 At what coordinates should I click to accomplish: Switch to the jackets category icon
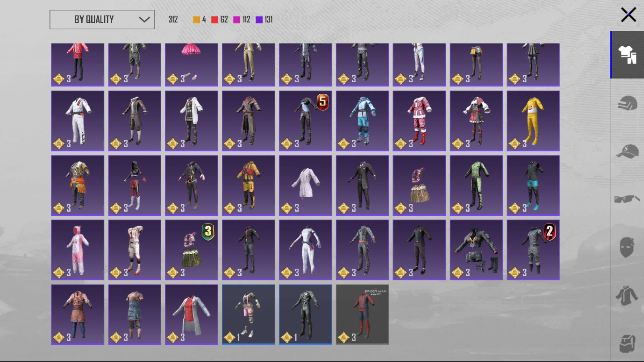[x=627, y=296]
